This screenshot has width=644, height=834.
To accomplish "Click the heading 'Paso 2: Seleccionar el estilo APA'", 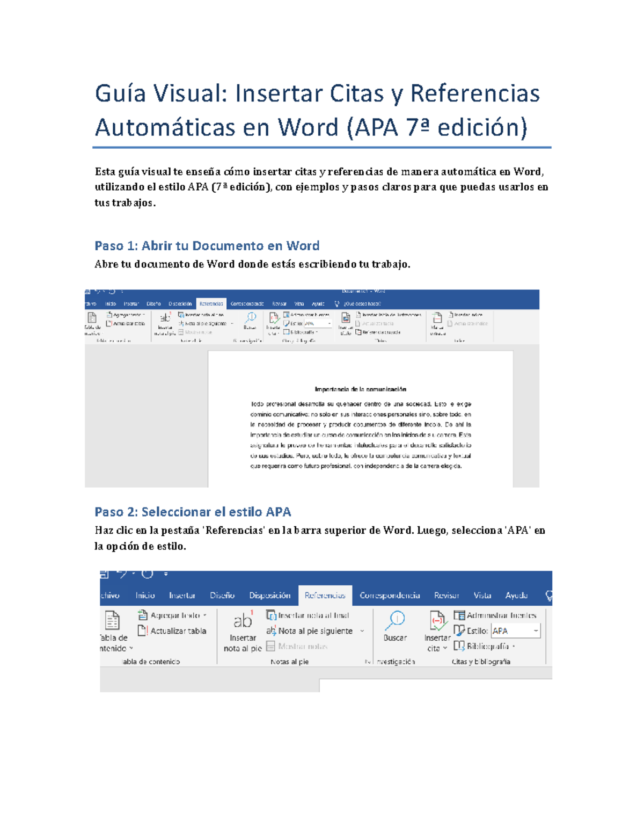I will point(193,512).
